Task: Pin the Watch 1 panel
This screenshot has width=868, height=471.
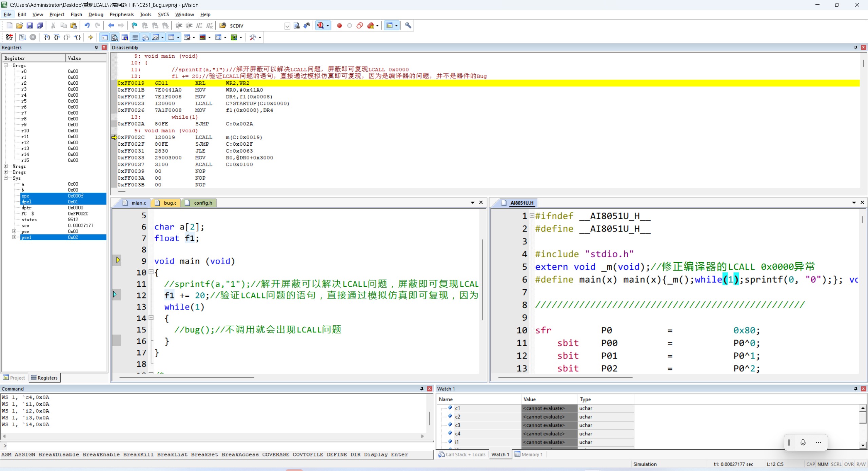Action: point(856,389)
